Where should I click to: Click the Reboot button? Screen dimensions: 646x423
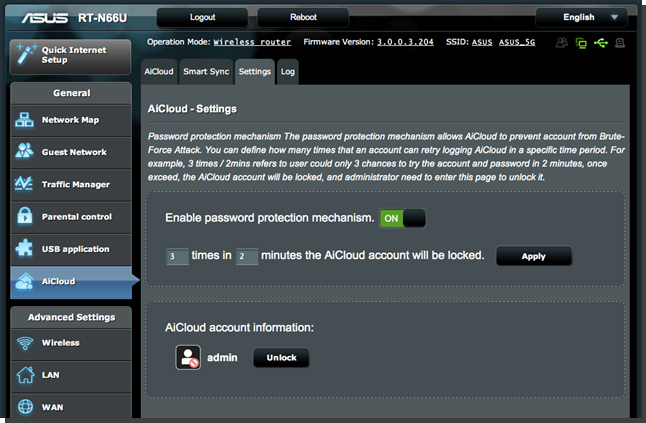pos(303,17)
